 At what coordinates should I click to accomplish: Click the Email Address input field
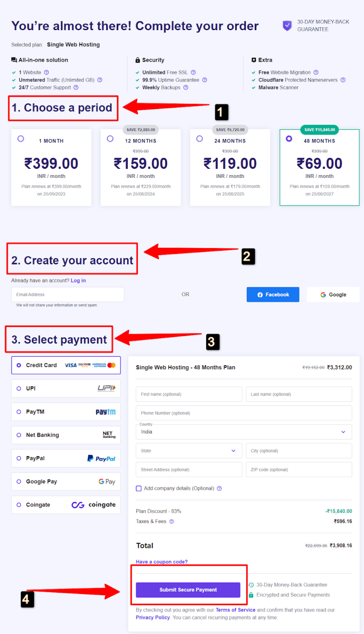tap(67, 294)
